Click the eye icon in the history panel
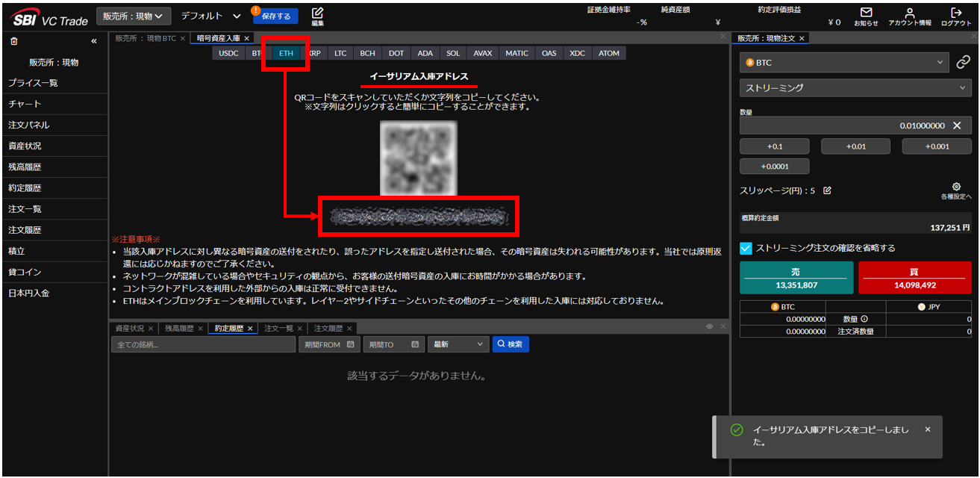This screenshot has height=478, width=980. click(710, 326)
